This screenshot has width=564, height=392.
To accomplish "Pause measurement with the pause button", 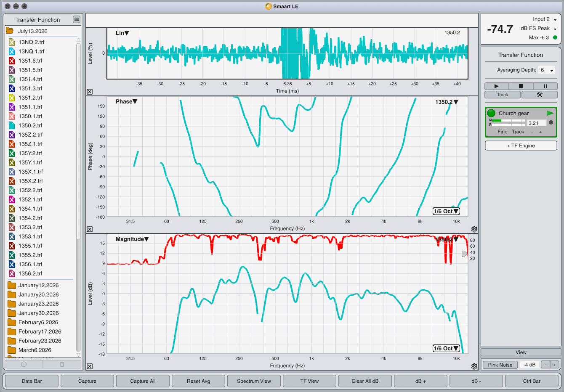I will (545, 86).
